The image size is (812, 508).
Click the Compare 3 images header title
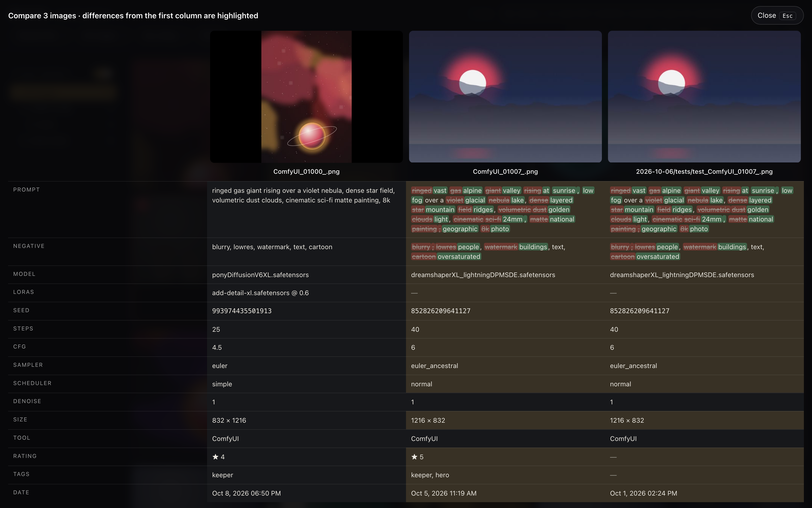click(133, 16)
